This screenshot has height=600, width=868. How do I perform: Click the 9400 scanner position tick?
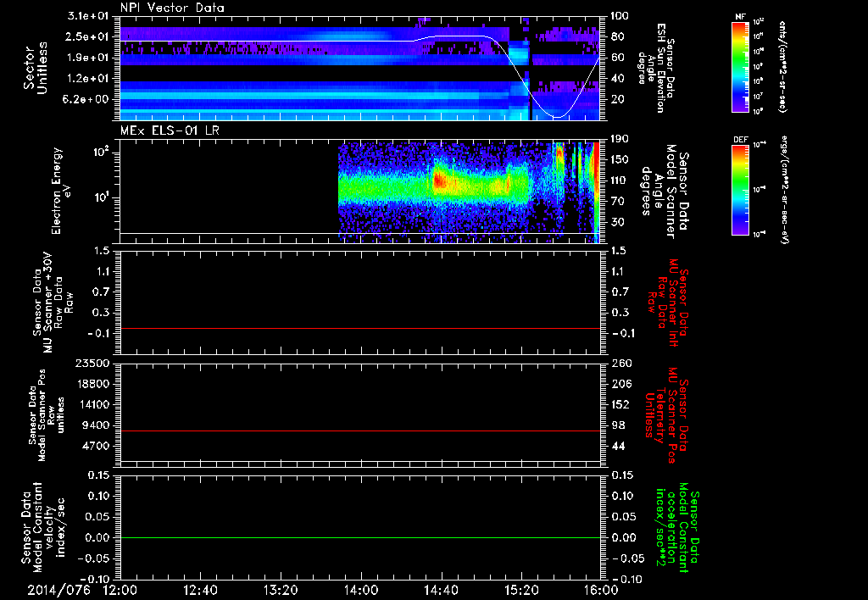tap(97, 425)
